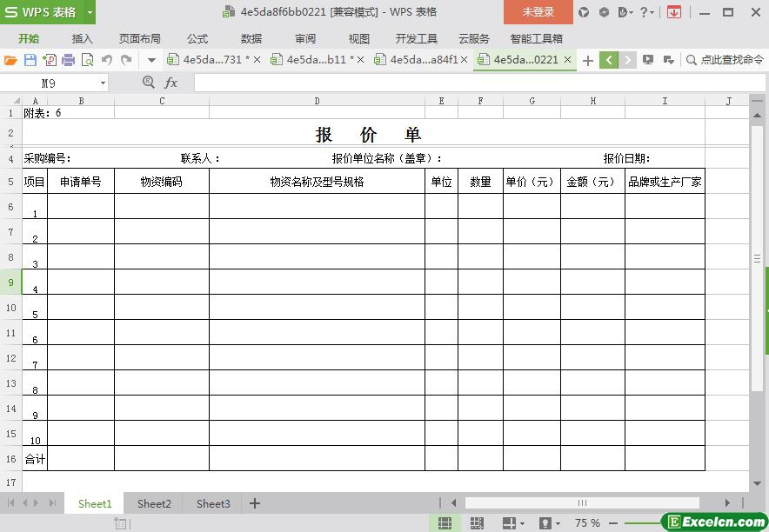Click zoom out minus on zoom slider
The image size is (769, 532).
point(613,522)
